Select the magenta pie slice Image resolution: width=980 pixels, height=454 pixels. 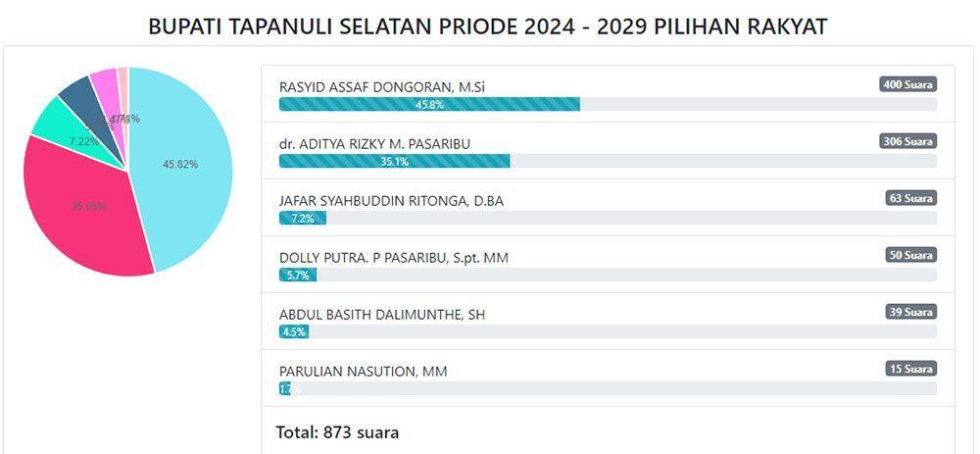coord(108,94)
